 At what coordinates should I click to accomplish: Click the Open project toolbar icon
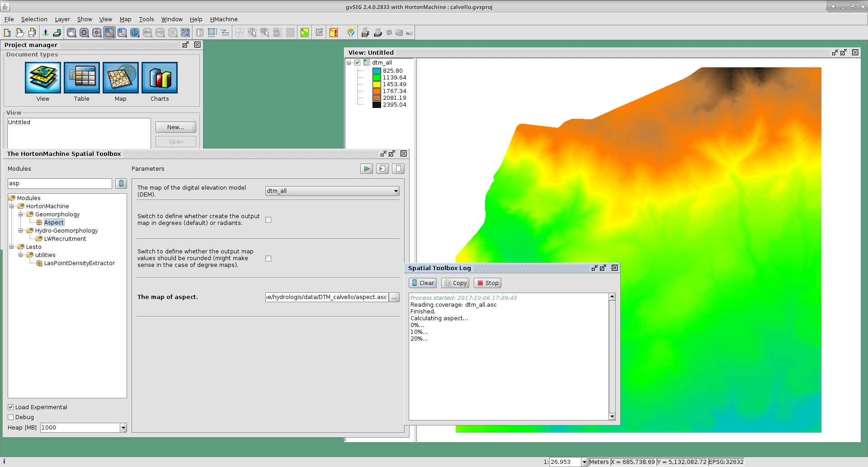(19, 33)
